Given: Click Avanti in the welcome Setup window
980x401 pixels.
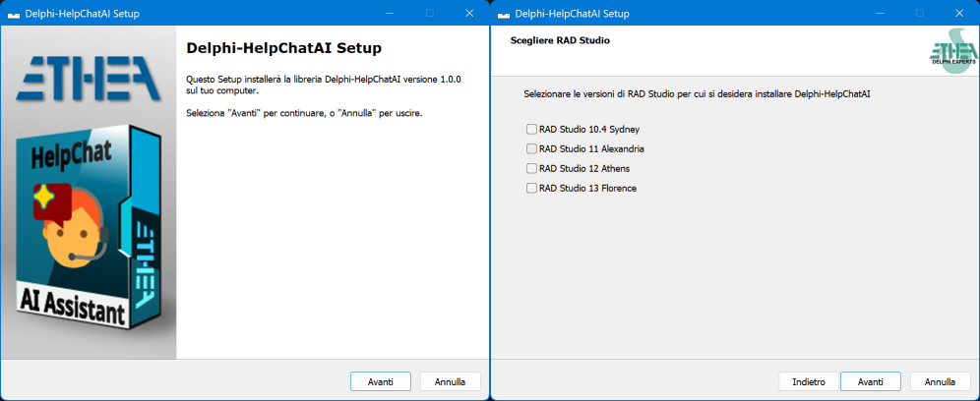Looking at the screenshot, I should (x=381, y=381).
